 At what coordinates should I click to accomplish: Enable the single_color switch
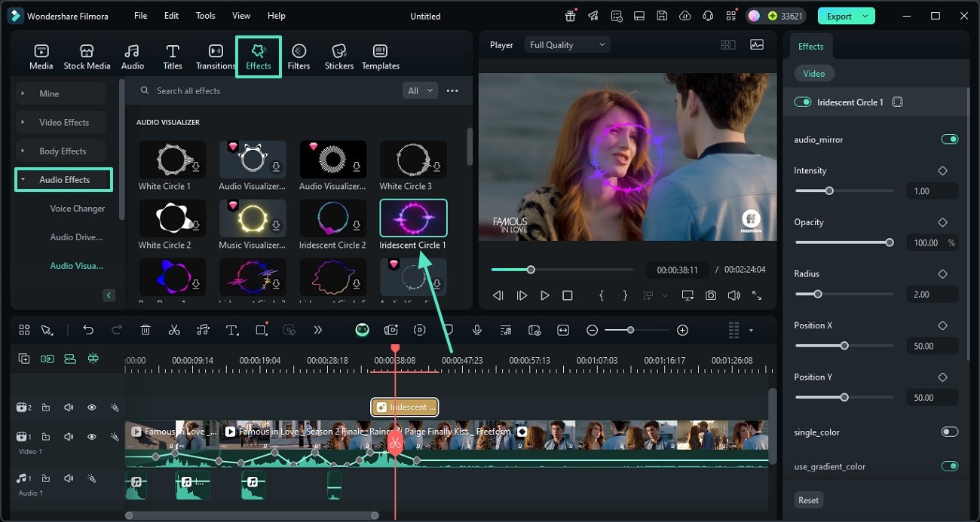coord(950,432)
